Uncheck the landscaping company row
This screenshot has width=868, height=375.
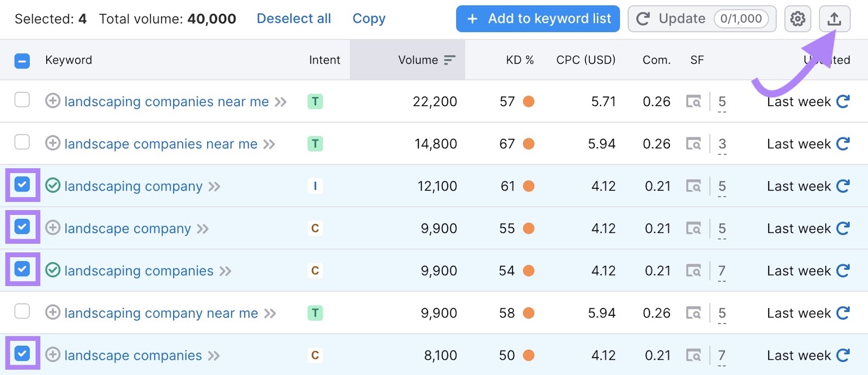pos(22,185)
